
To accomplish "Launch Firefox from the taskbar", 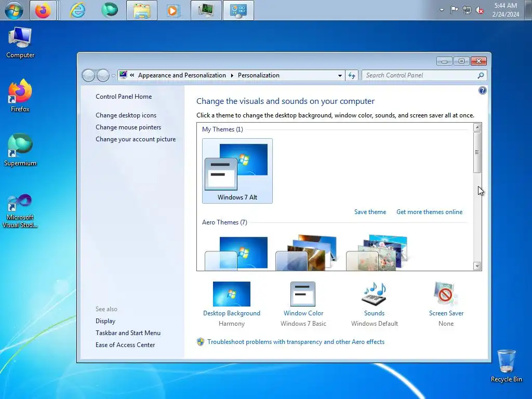I will (x=43, y=10).
